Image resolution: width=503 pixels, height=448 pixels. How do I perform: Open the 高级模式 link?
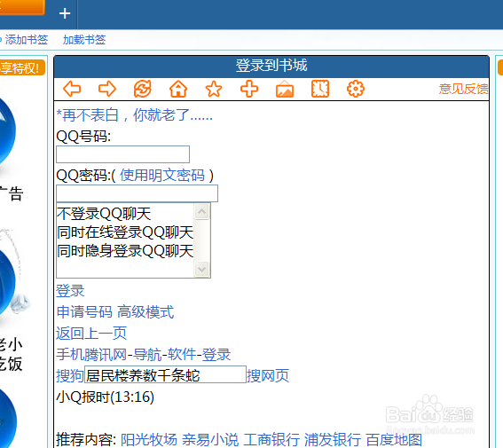[x=145, y=312]
